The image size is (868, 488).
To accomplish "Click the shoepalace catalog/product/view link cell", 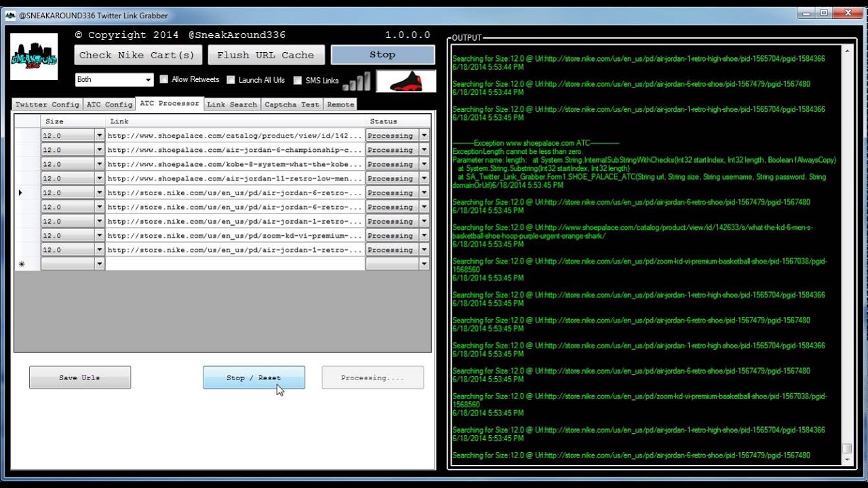I will (x=235, y=136).
